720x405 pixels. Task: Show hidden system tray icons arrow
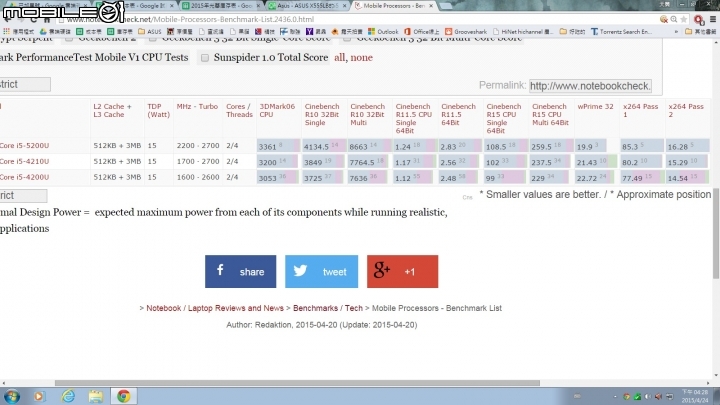(x=615, y=396)
